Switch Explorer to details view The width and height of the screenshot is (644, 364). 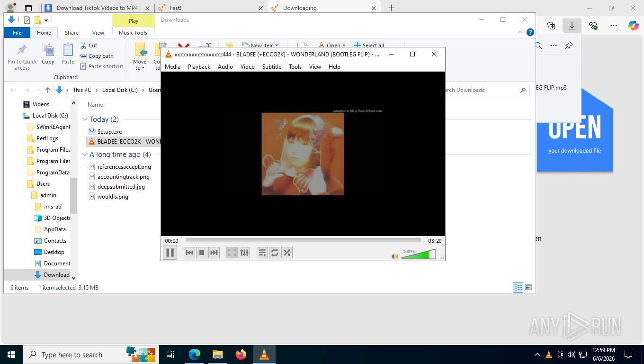518,287
